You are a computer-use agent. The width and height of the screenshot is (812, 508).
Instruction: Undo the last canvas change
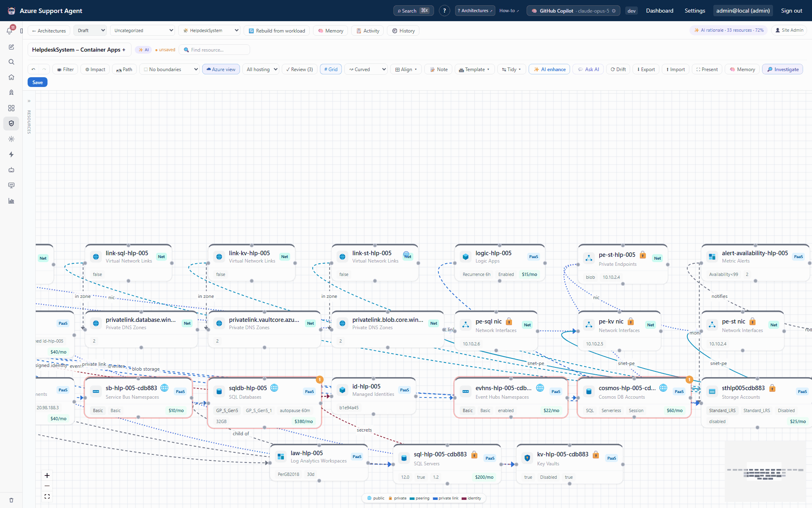pyautogui.click(x=33, y=69)
